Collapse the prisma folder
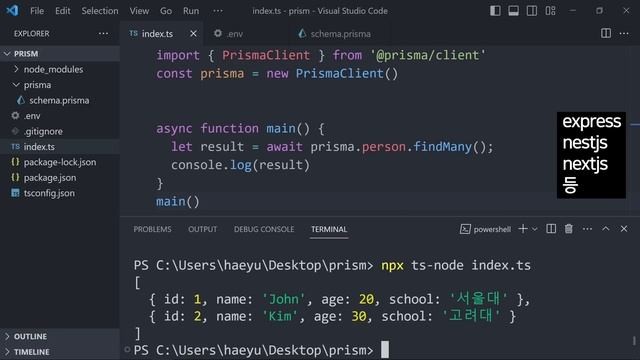The height and width of the screenshot is (360, 640). point(60,85)
